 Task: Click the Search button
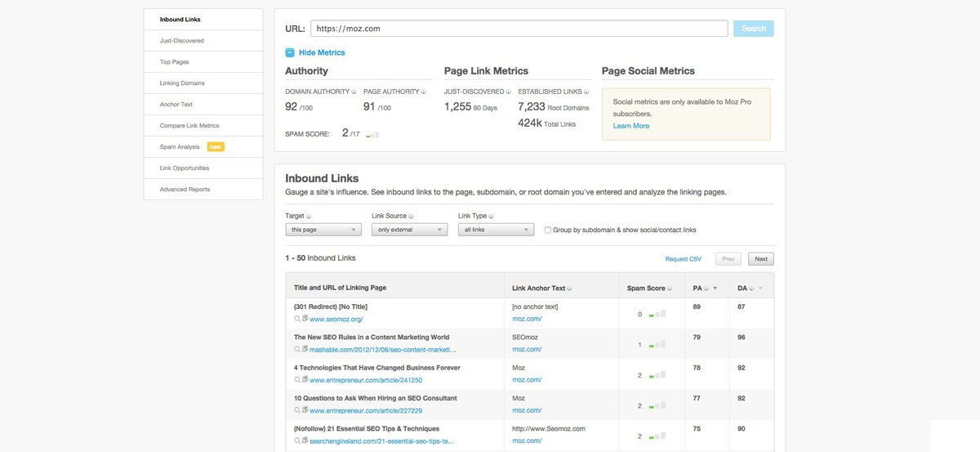coord(754,29)
